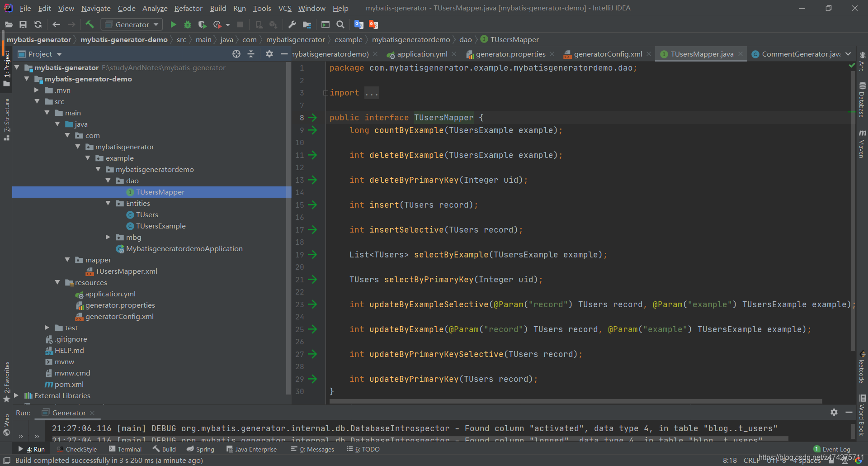Open the 6: TODO tool window button
Viewport: 868px width, 466px height.
363,449
